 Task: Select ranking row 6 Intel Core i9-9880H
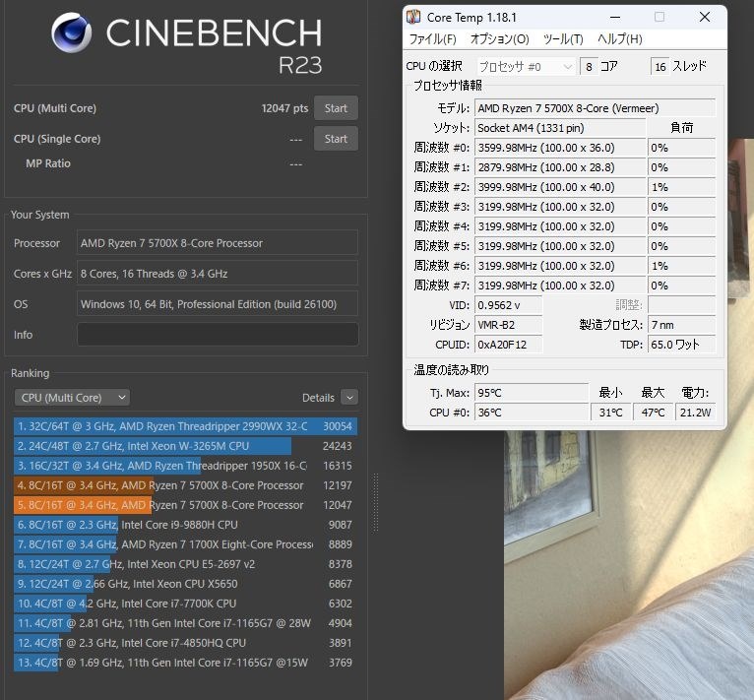tap(185, 525)
